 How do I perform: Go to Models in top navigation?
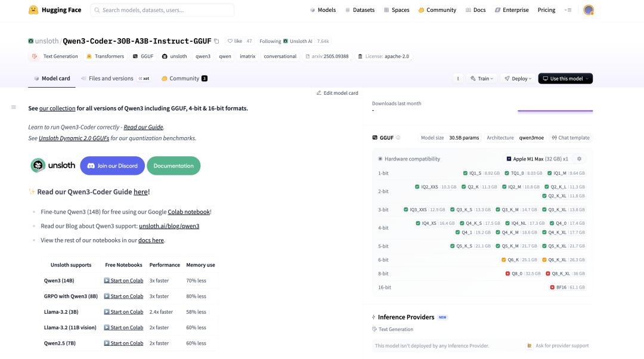tap(323, 10)
